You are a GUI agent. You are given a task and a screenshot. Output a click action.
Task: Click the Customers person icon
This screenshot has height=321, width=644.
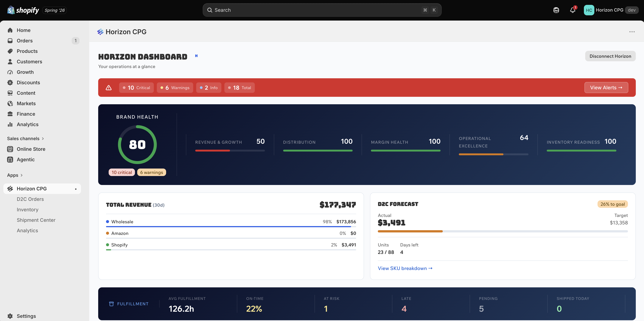pyautogui.click(x=10, y=61)
